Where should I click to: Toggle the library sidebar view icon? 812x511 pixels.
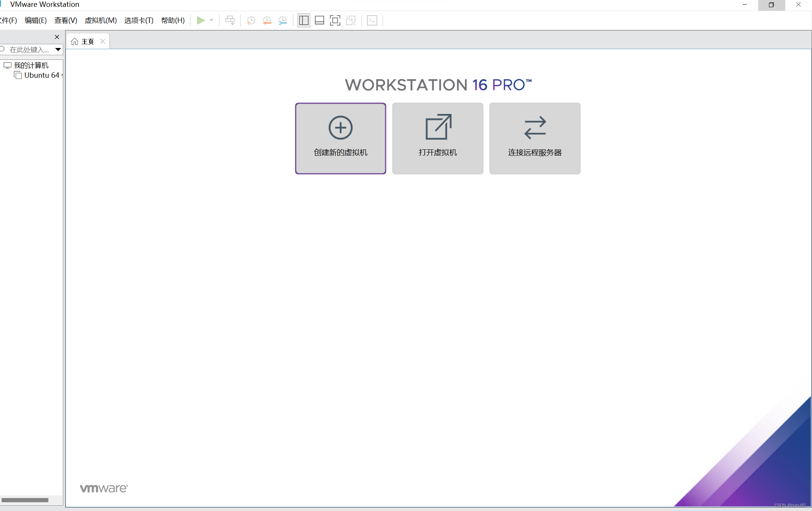[x=304, y=20]
